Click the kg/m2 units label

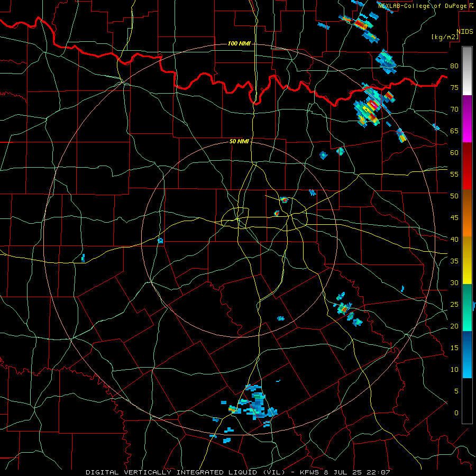[x=445, y=37]
